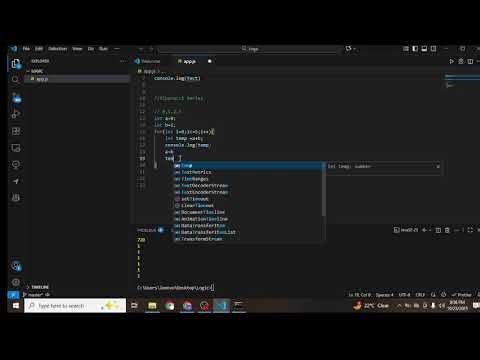Select 'TextEncoderStream' suggestion in autocomplete
This screenshot has height=360, width=480.
point(248,192)
